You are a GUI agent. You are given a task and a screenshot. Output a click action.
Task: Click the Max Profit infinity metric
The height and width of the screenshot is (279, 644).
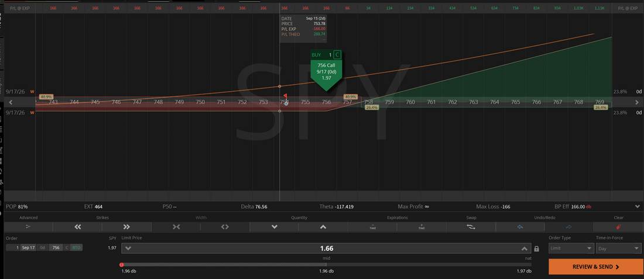[413, 206]
